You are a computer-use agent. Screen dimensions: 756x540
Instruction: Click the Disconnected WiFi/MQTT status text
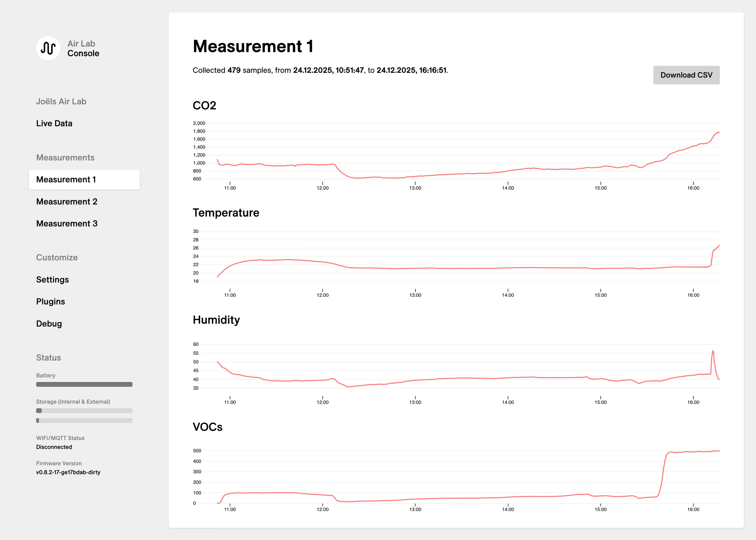pyautogui.click(x=54, y=447)
